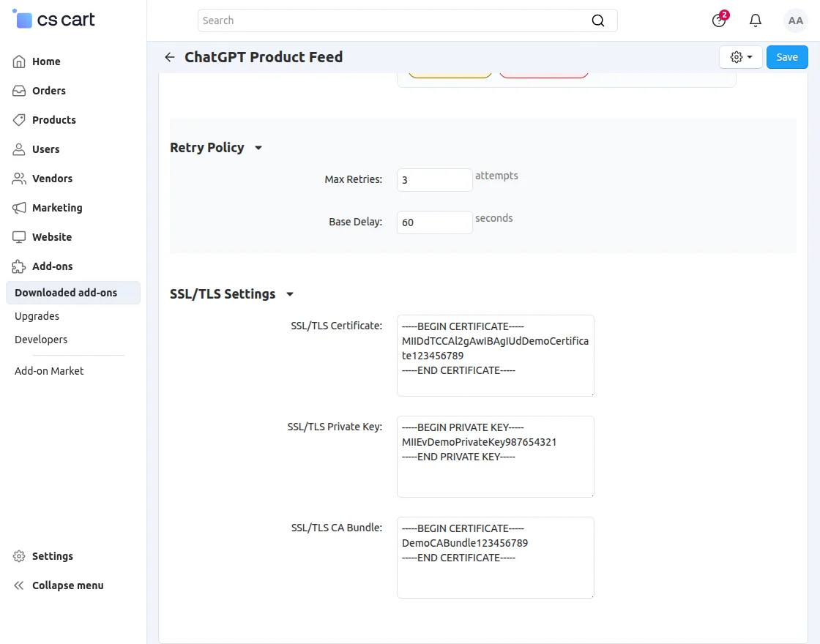Click the Home house icon
820x644 pixels.
click(x=19, y=61)
